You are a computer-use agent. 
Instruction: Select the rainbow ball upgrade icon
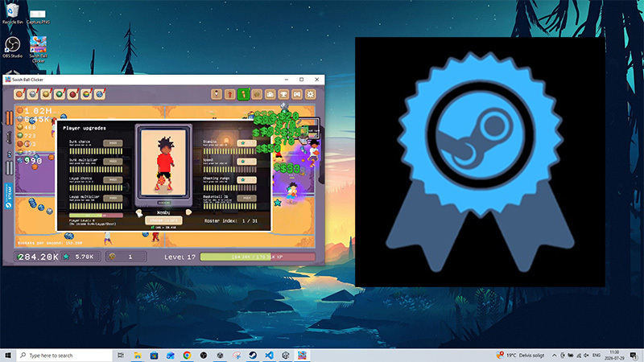[x=86, y=94]
